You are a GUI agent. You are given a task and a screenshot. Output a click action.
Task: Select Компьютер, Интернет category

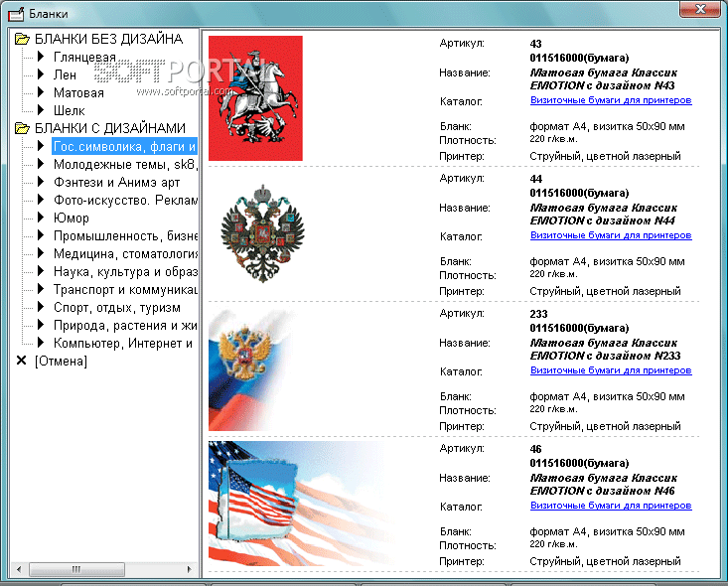[123, 343]
